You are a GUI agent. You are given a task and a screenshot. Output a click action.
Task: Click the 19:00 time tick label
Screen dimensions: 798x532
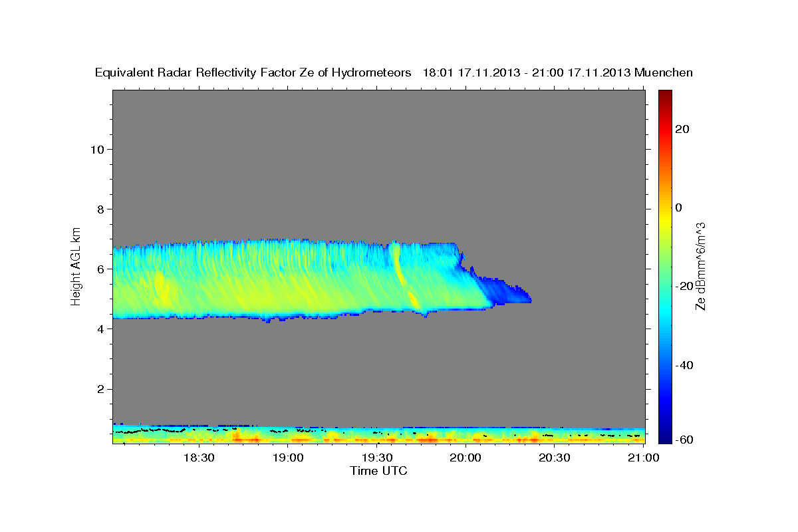click(x=289, y=458)
